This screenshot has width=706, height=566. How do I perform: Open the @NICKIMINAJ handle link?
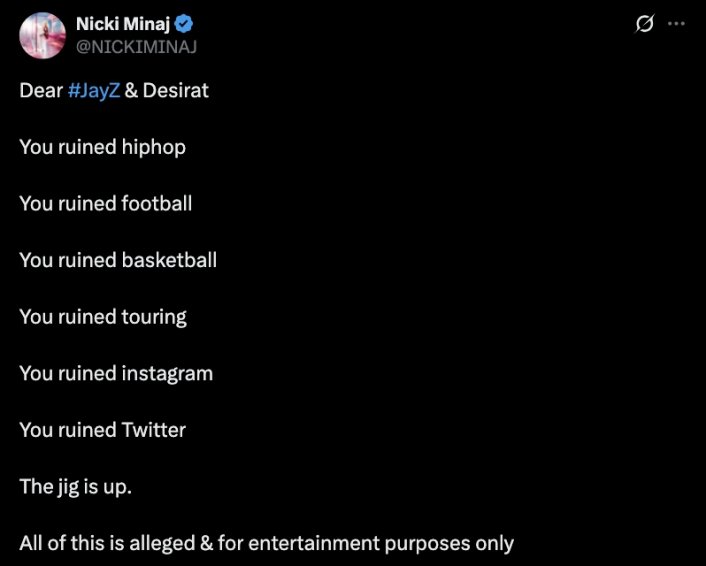pyautogui.click(x=136, y=47)
